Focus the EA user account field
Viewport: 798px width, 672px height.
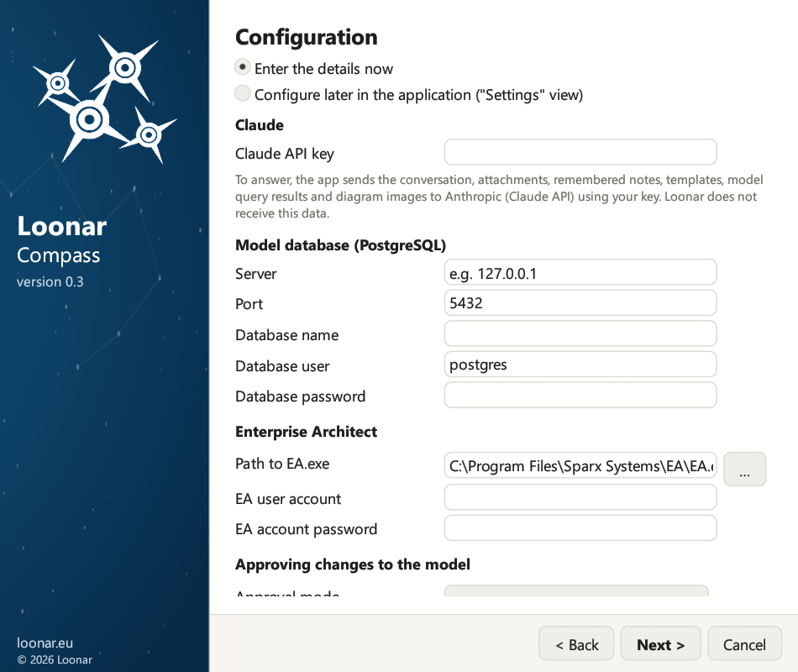[580, 497]
